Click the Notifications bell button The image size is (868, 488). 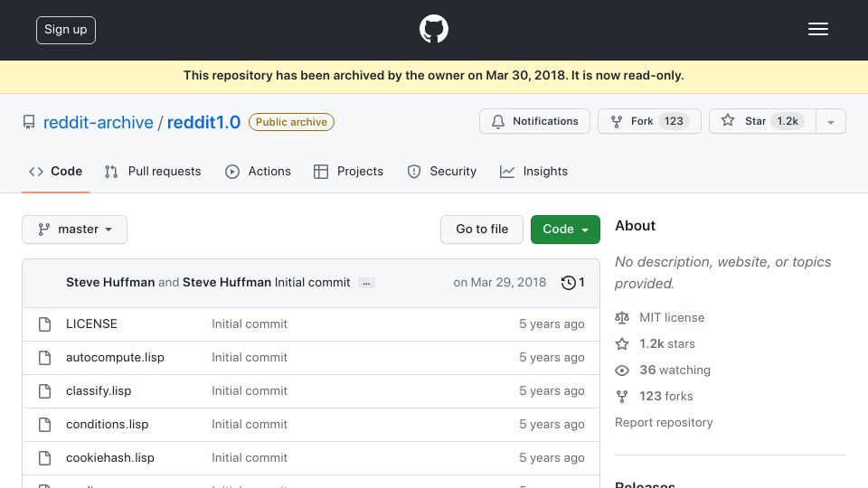[534, 121]
